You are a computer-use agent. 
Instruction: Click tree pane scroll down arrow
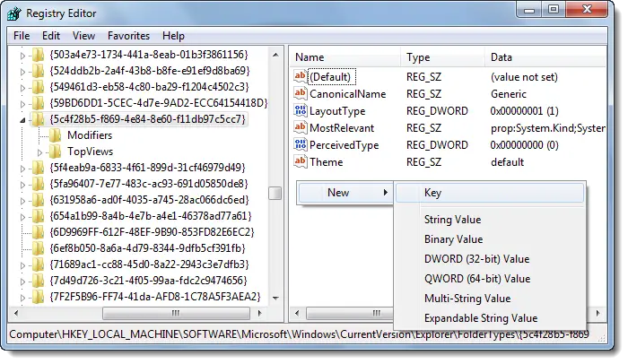[x=275, y=298]
